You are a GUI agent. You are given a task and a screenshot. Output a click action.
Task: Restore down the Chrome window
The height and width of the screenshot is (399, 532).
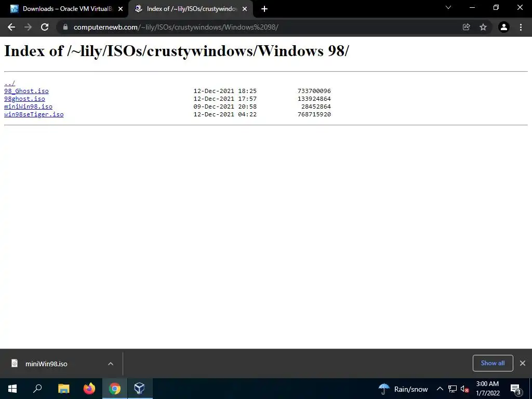coord(496,7)
